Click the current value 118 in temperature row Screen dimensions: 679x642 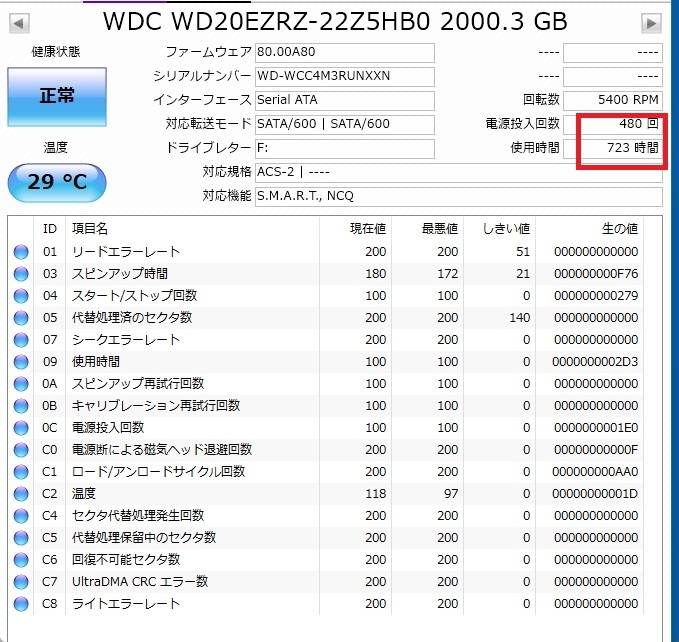[375, 494]
